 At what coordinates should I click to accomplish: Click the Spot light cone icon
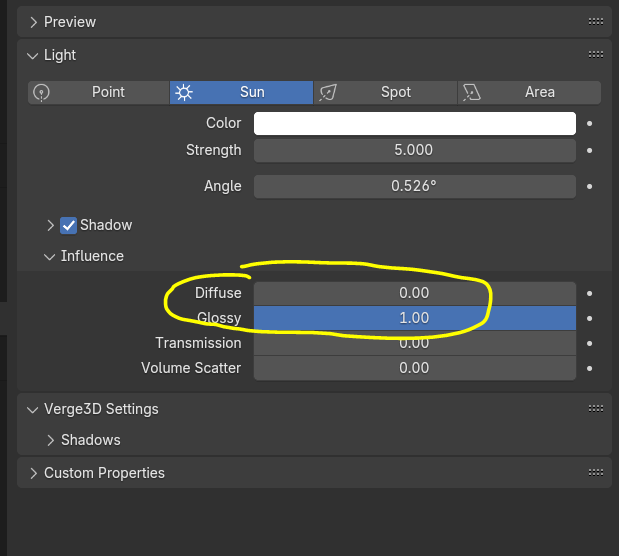point(328,93)
